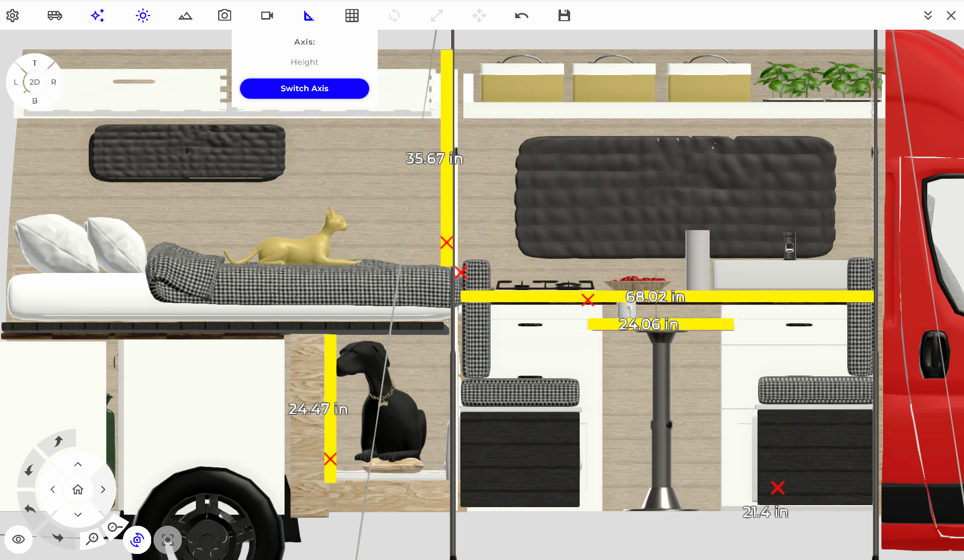Delete the 21.4 in measurement marker
This screenshot has width=964, height=560.
pos(778,487)
